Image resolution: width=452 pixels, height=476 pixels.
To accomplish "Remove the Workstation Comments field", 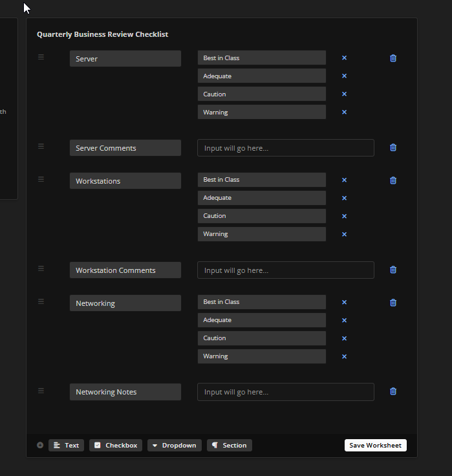I will coord(393,270).
